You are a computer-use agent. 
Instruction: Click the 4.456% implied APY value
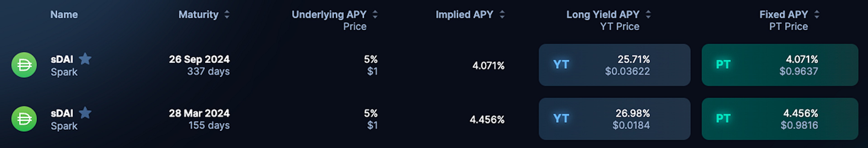pyautogui.click(x=487, y=119)
